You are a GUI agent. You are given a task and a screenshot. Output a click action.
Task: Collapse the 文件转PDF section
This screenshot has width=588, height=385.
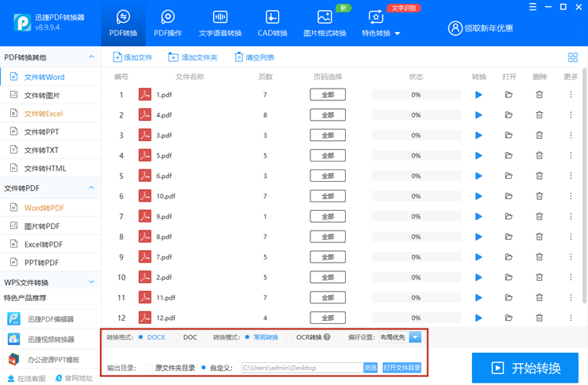(x=91, y=187)
